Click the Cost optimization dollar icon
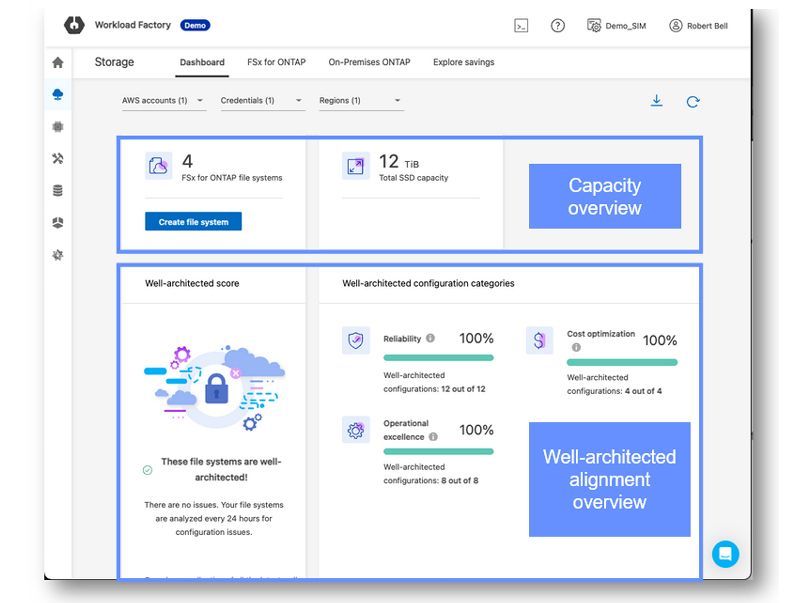The height and width of the screenshot is (603, 804). coord(539,340)
